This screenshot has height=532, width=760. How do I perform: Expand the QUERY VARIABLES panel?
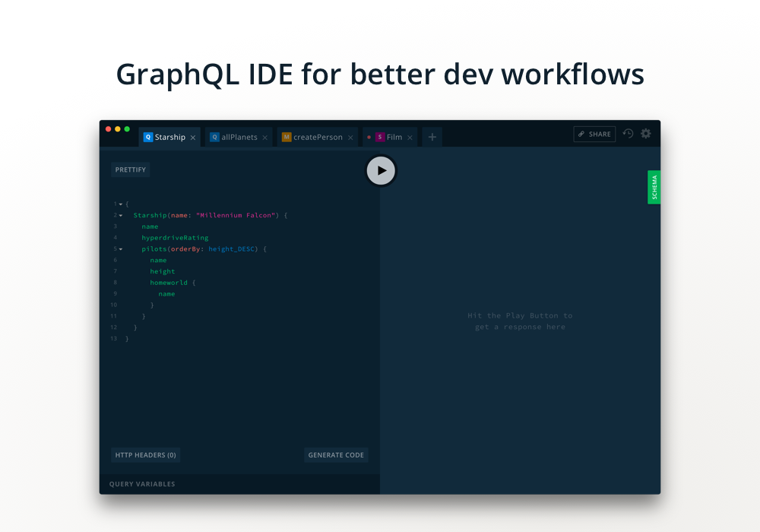point(141,483)
